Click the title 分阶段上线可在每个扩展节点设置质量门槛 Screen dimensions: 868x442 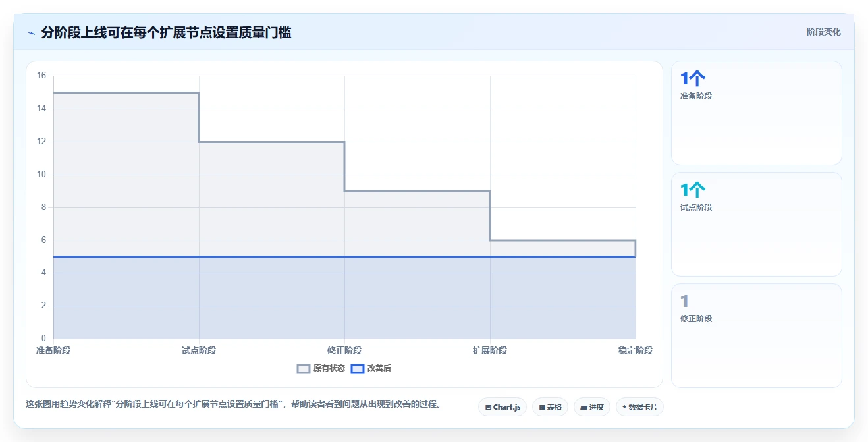click(x=166, y=32)
